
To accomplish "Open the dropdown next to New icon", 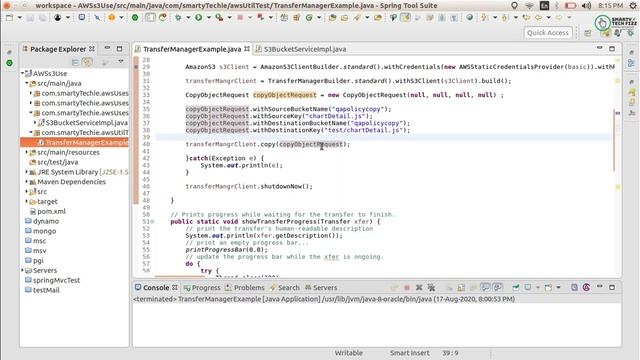I will 19,18.
